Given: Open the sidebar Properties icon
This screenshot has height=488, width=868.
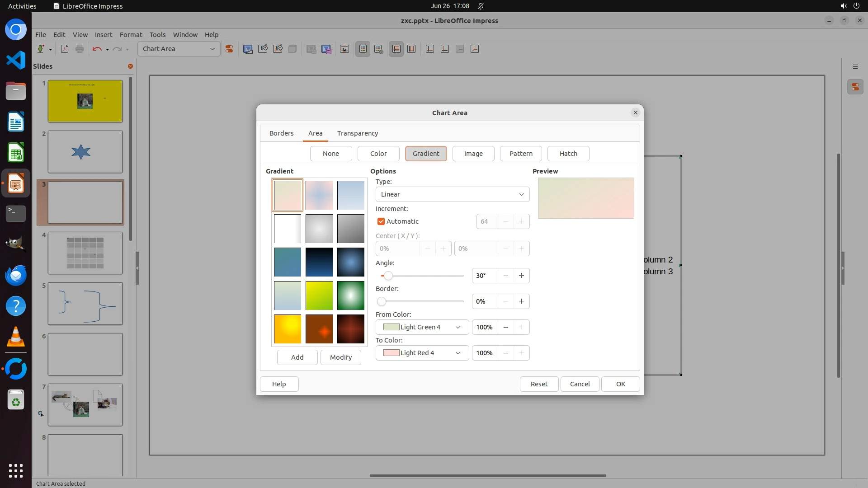Looking at the screenshot, I should tap(855, 87).
